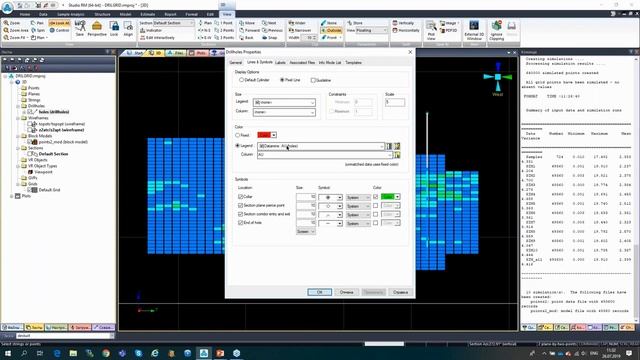This screenshot has width=640, height=360.
Task: Click the Scale input field
Action: [395, 102]
